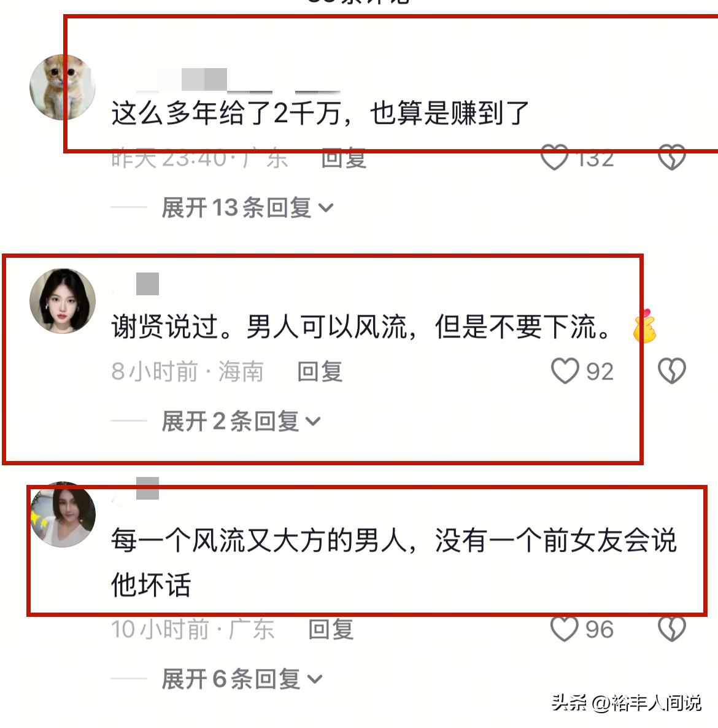Reply to the 10小时前 广东 comment

[331, 629]
